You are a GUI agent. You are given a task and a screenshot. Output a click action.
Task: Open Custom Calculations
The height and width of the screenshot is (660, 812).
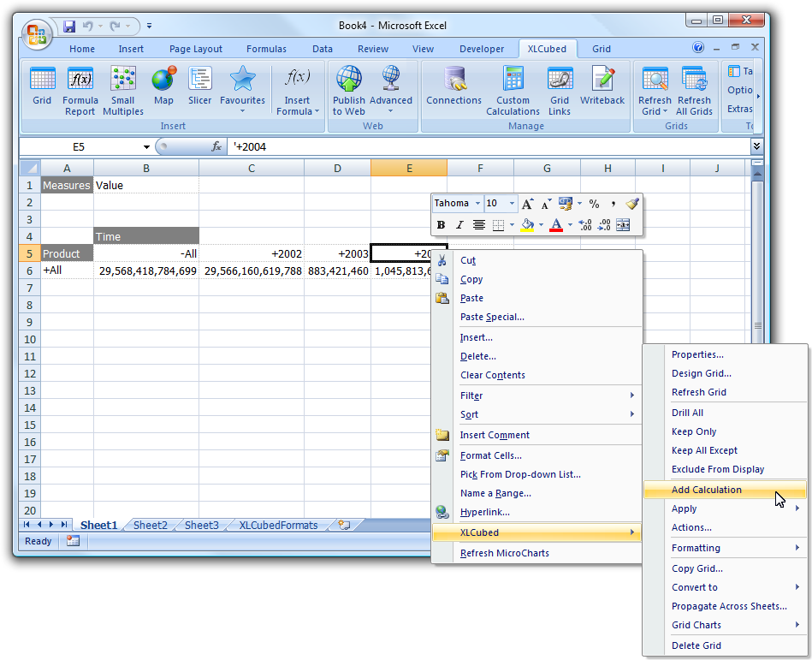click(x=513, y=92)
